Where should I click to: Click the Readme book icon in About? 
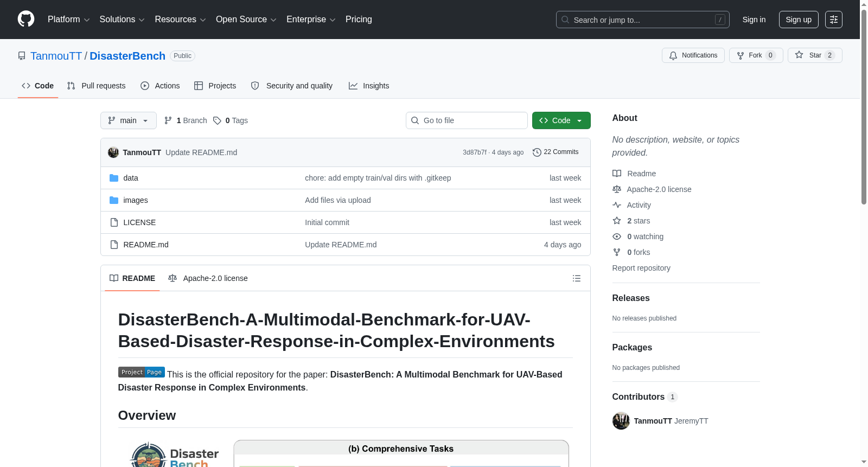click(x=617, y=174)
